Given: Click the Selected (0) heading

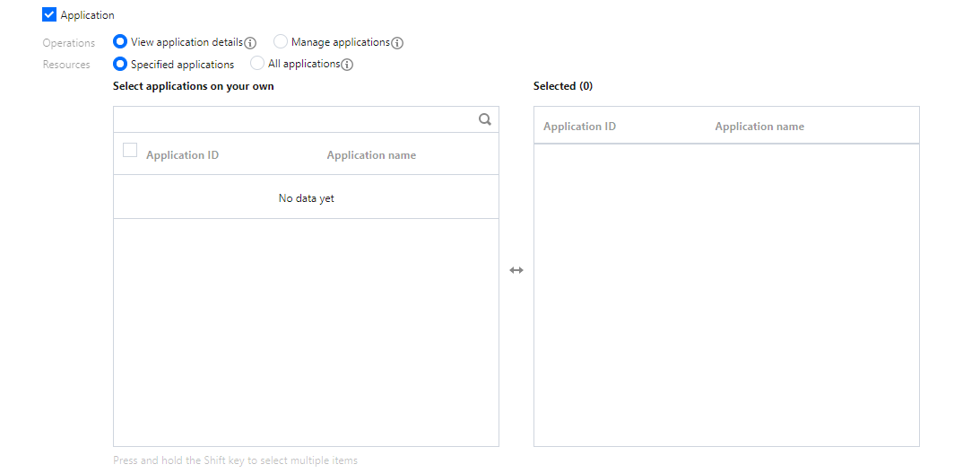Looking at the screenshot, I should (563, 86).
